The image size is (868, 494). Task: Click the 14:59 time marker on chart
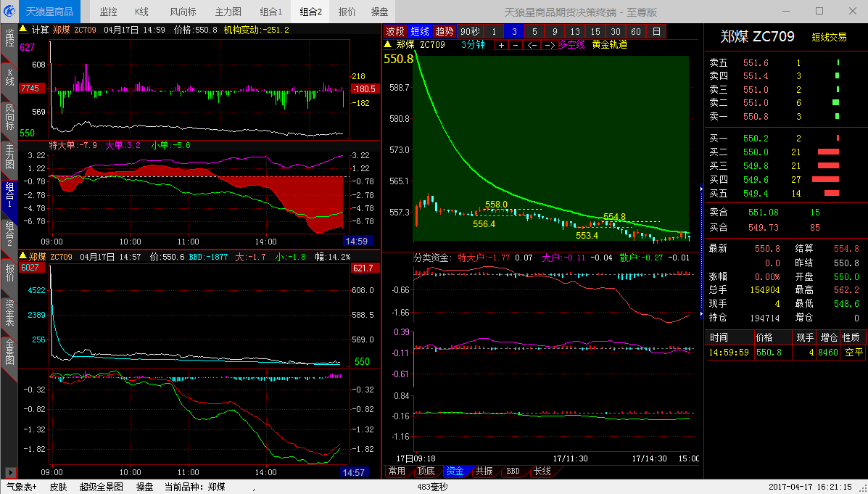(x=357, y=241)
